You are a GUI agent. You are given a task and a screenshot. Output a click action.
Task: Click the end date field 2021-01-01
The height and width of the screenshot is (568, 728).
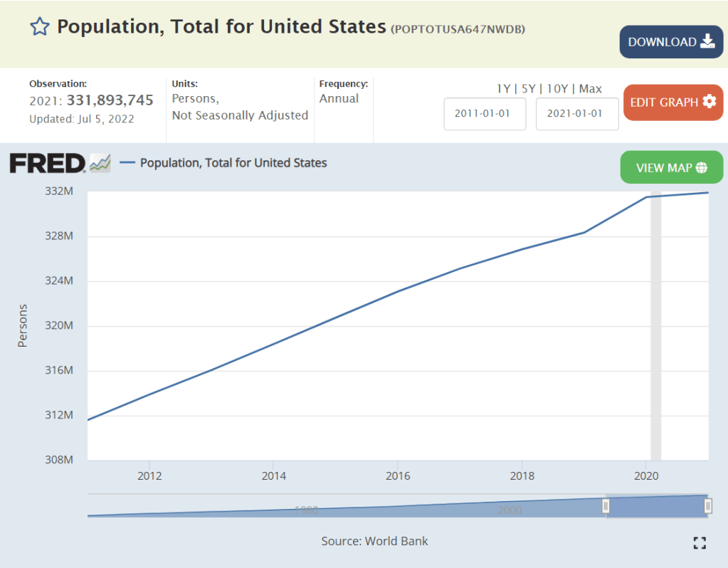[x=576, y=114]
